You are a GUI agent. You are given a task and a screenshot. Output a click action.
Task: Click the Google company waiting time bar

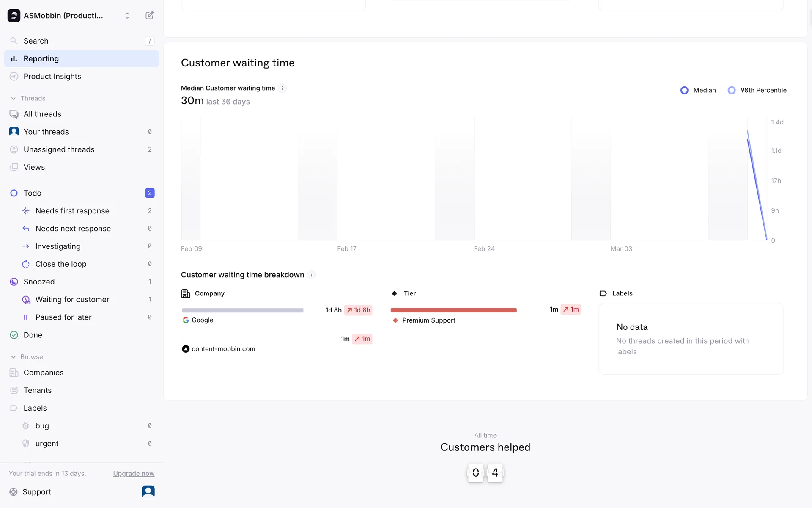[242, 310]
